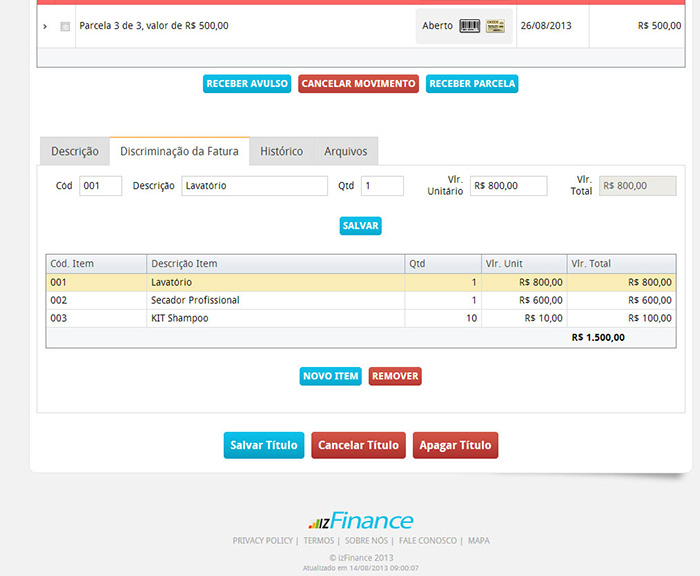
Task: Add an item with Novo Item
Action: [x=330, y=376]
